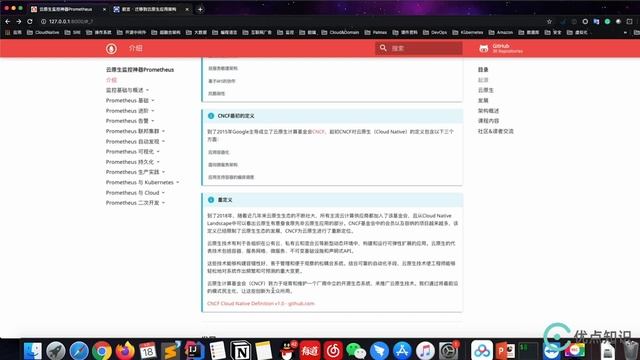
Task: Open a new browser tab with plus button
Action: tap(200, 9)
